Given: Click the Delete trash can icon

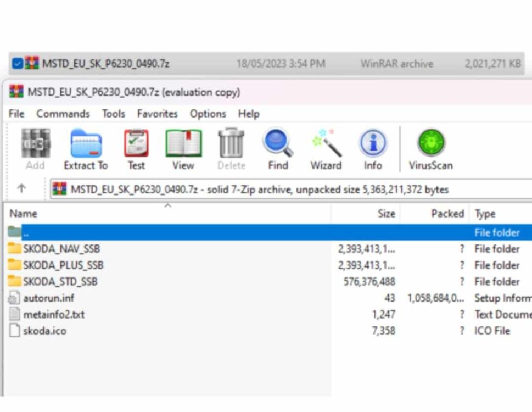Looking at the screenshot, I should point(231,143).
